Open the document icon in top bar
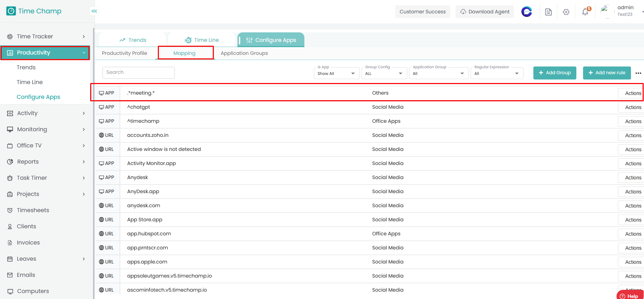 [x=549, y=12]
